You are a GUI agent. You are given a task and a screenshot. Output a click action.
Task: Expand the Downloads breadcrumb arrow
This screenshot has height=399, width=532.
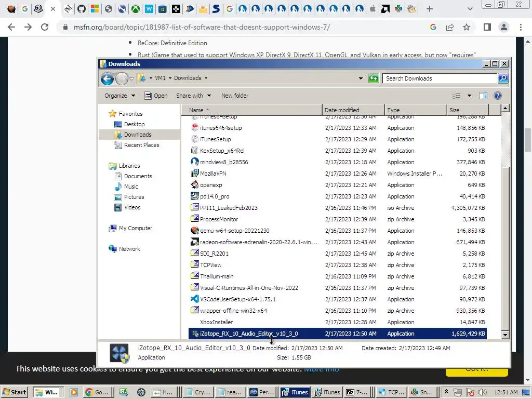click(206, 78)
